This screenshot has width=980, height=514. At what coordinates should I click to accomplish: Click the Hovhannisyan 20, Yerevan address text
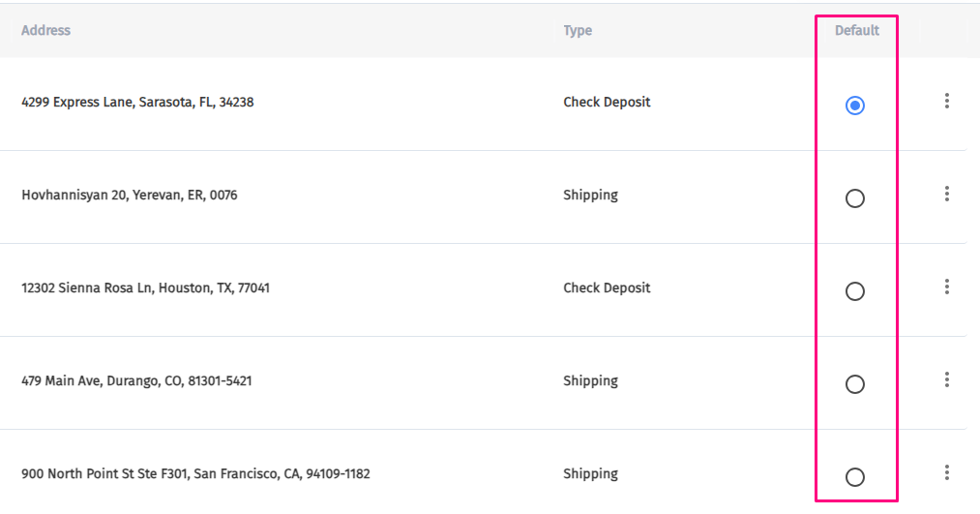[129, 195]
